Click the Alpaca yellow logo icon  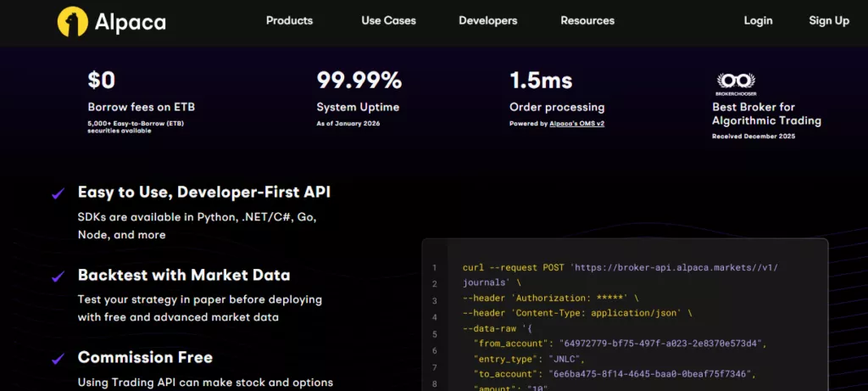(73, 21)
